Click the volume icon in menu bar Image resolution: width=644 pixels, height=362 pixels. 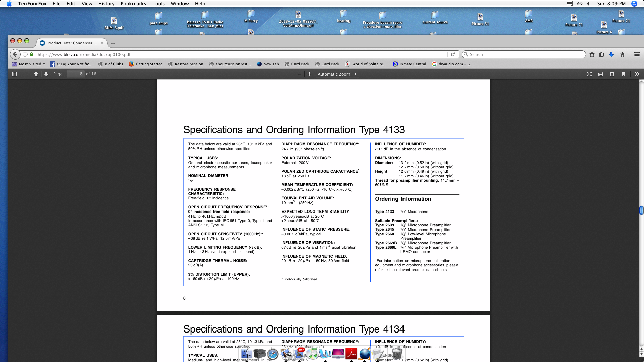[588, 4]
